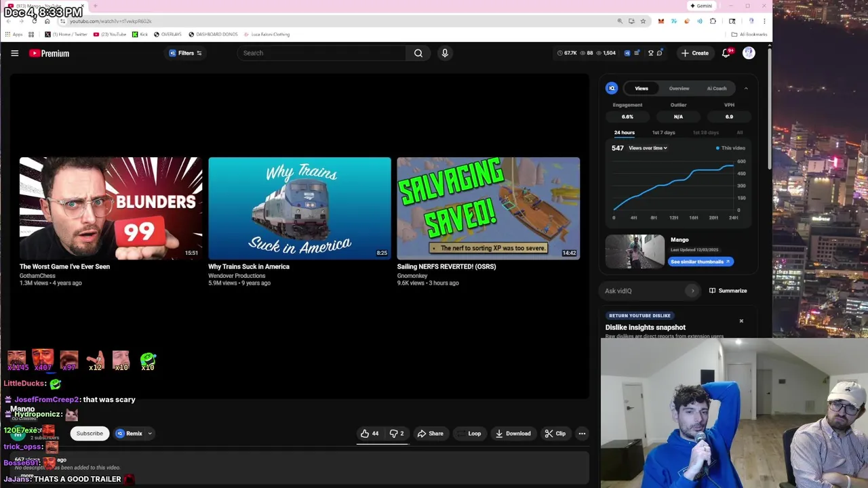The image size is (868, 488).
Task: Open the YouTube hamburger guide menu
Action: [x=14, y=53]
